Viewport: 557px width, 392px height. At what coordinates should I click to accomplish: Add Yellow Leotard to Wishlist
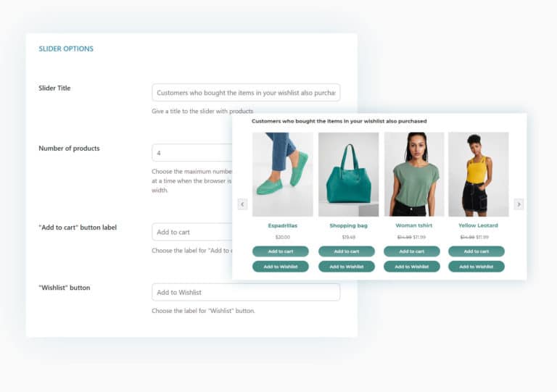tap(476, 267)
